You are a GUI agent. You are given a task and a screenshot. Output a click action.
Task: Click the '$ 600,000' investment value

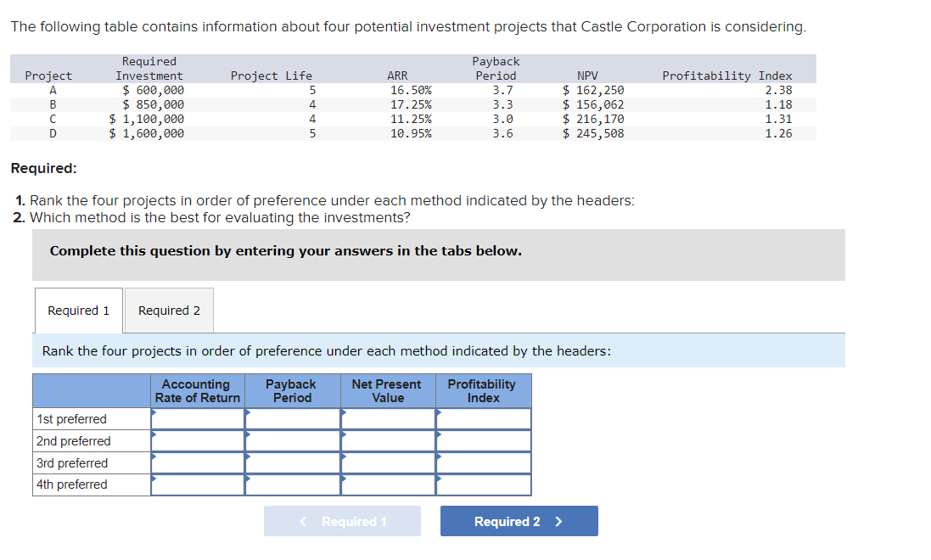[154, 90]
